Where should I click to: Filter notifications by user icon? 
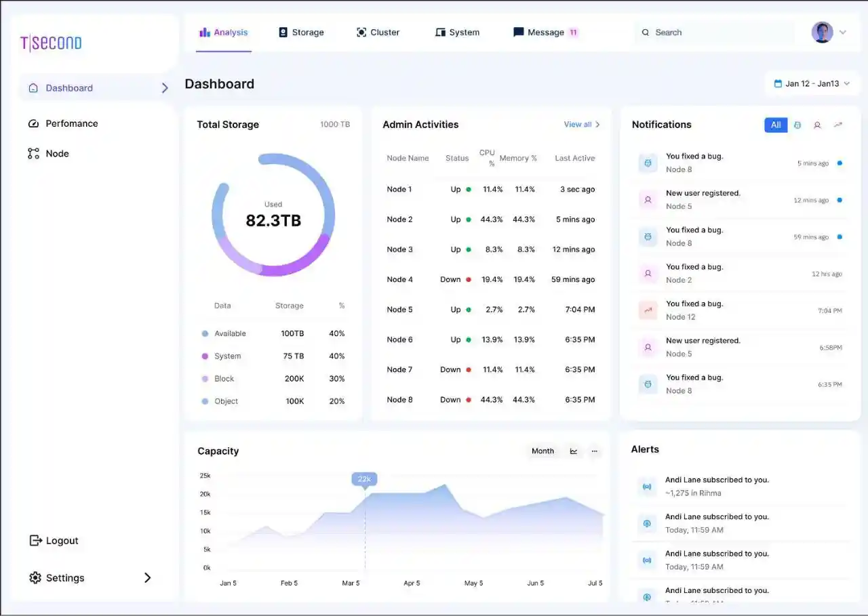[818, 125]
